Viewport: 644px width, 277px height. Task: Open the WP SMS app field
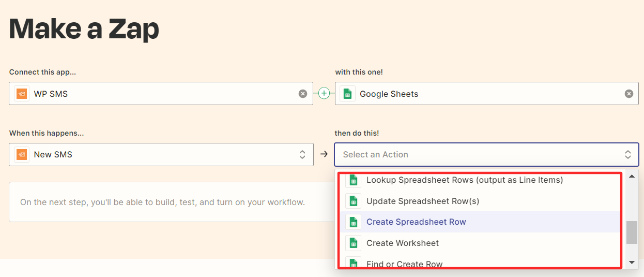161,94
